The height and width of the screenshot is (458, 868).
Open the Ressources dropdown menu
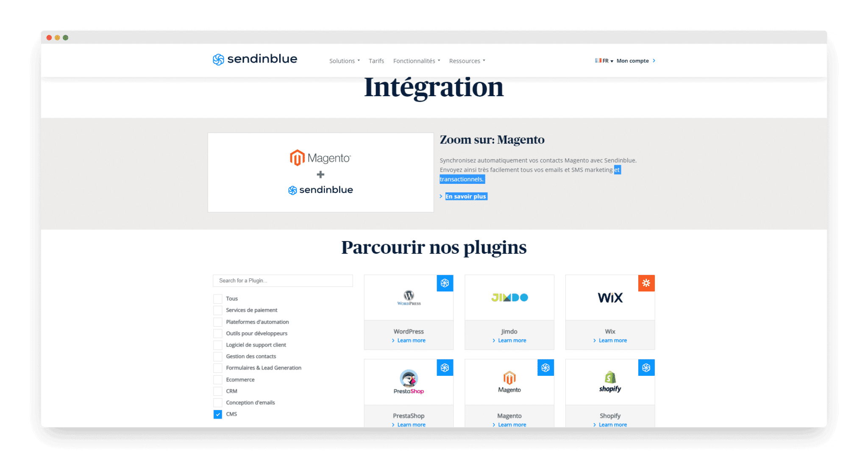(467, 61)
